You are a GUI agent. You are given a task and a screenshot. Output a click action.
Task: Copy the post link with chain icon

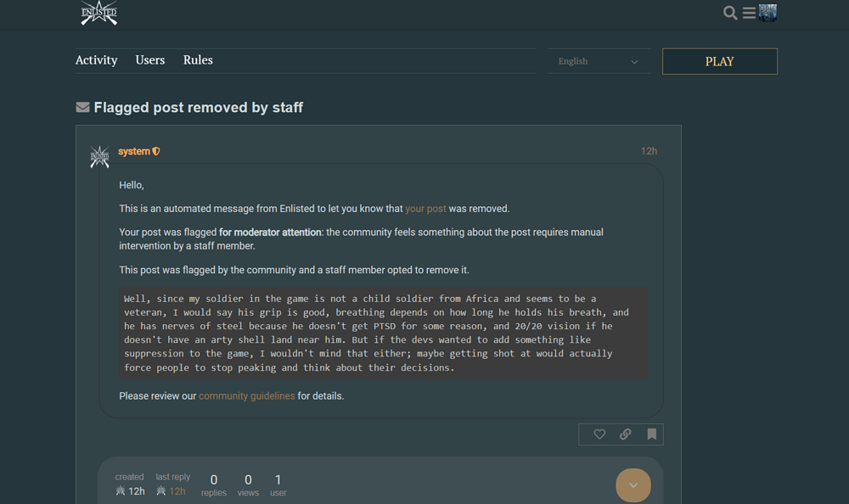[x=626, y=434]
